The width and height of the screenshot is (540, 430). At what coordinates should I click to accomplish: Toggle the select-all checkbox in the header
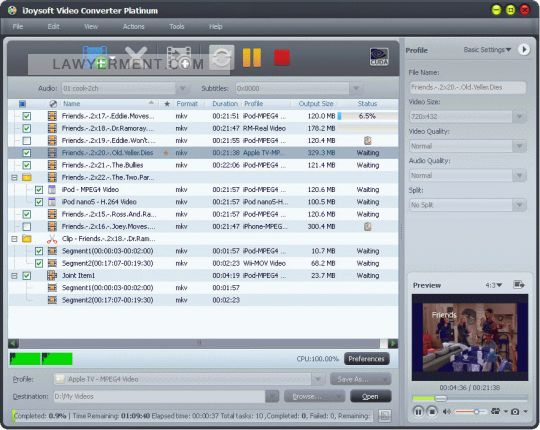pyautogui.click(x=22, y=104)
